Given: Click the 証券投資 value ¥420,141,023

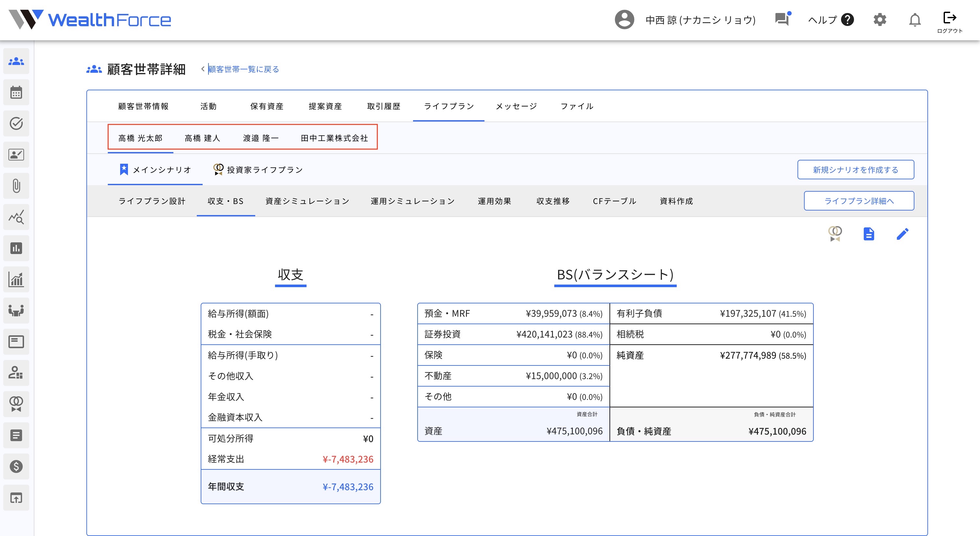Looking at the screenshot, I should pyautogui.click(x=544, y=335).
